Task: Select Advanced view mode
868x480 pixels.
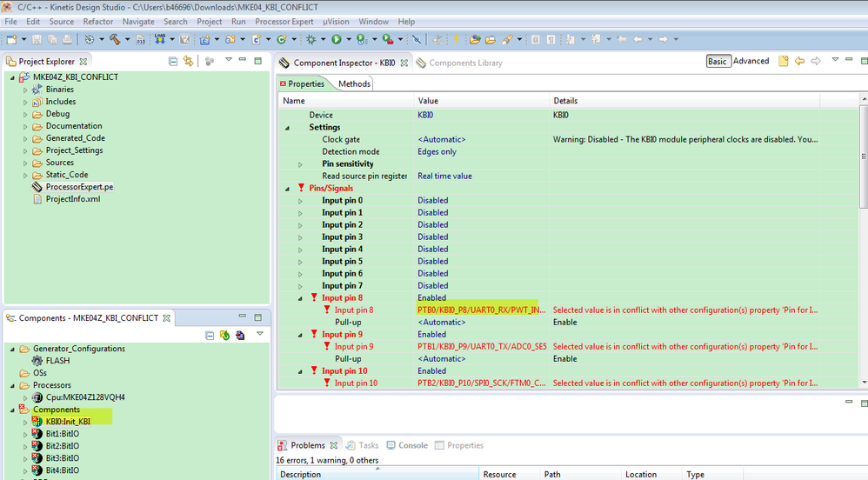Action: click(751, 61)
